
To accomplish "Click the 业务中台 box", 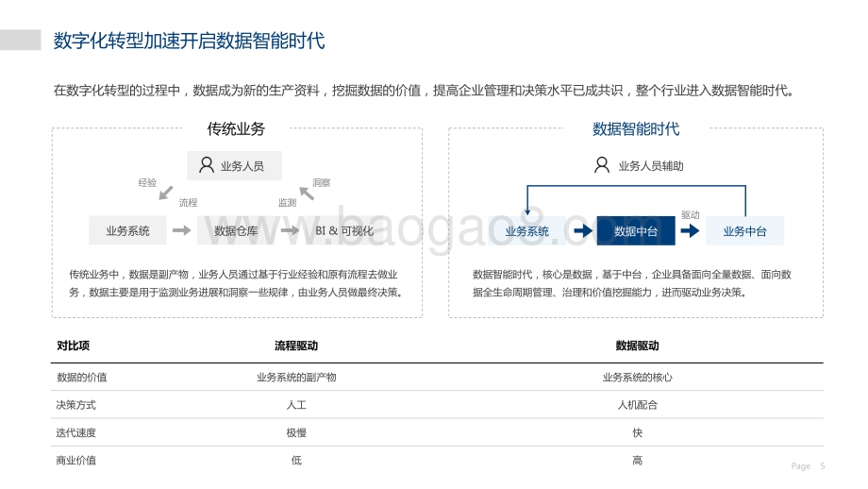I will (744, 231).
